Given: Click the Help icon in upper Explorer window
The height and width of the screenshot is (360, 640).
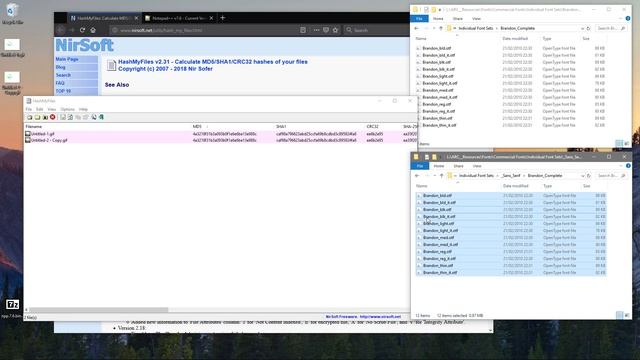Looking at the screenshot, I should tap(628, 18).
